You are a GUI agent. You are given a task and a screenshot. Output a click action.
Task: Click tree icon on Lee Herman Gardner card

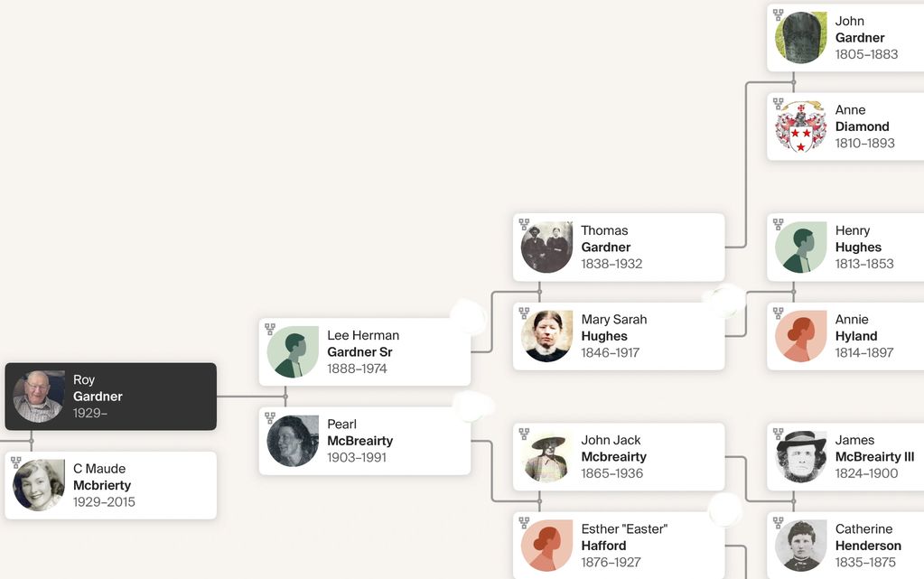270,330
